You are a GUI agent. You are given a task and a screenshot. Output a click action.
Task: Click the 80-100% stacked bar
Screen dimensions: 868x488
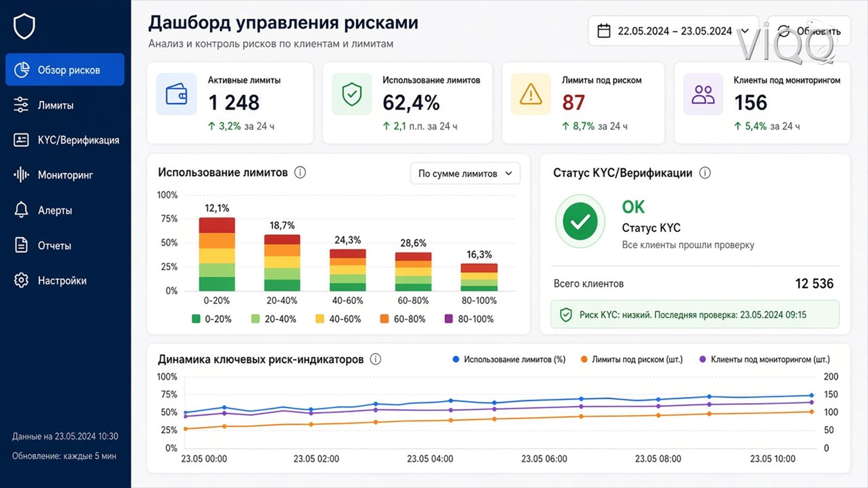pyautogui.click(x=479, y=277)
